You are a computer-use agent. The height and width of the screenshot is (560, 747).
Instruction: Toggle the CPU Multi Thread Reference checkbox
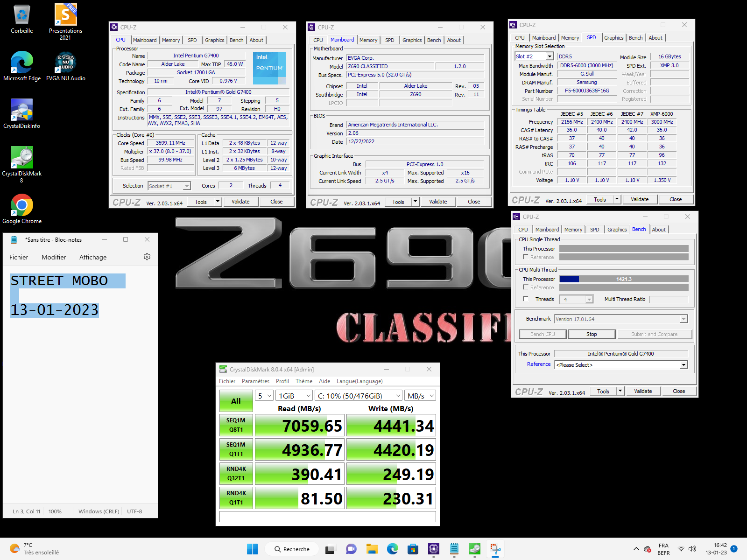click(526, 287)
